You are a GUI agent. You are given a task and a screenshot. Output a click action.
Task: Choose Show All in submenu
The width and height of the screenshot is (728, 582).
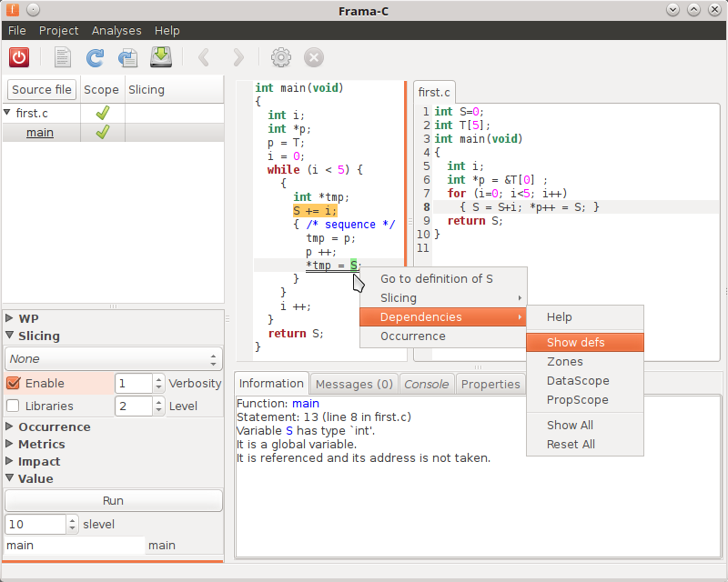[x=585, y=425]
